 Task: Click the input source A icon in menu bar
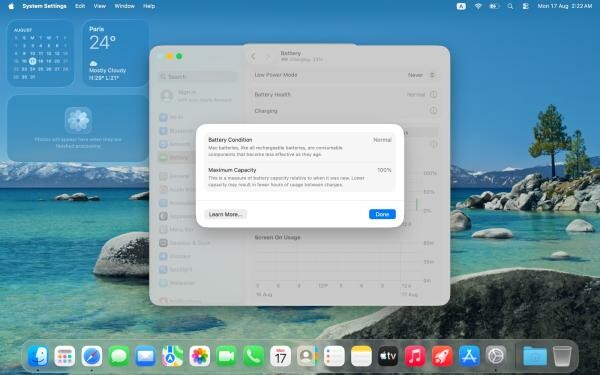461,6
